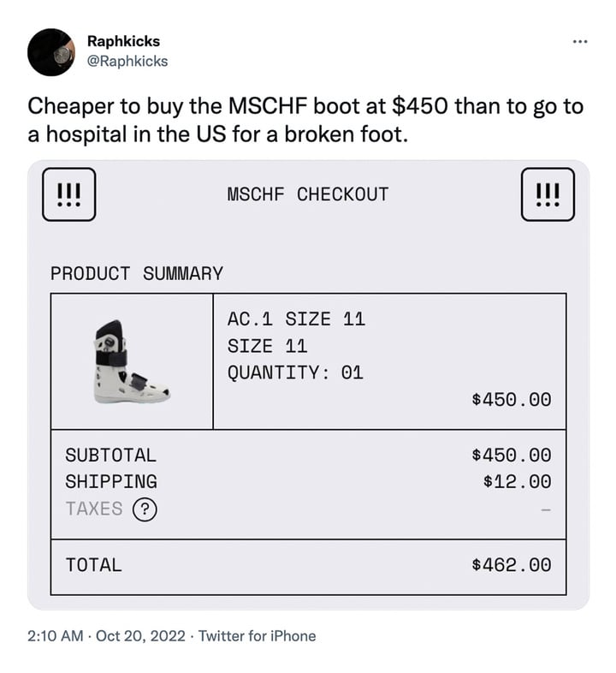Viewport: 616px width, 673px height.
Task: Open the taxes question mark help icon
Action: point(145,509)
